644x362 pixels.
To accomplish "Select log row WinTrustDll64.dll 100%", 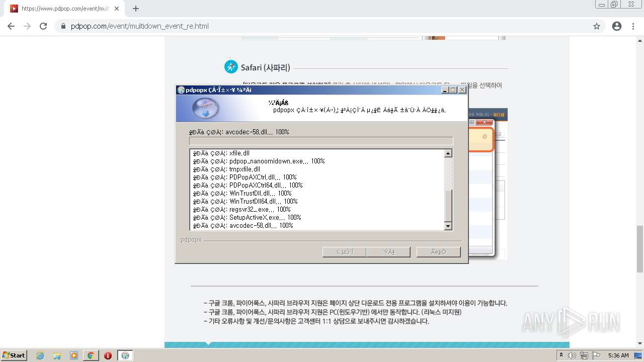I will tap(245, 202).
